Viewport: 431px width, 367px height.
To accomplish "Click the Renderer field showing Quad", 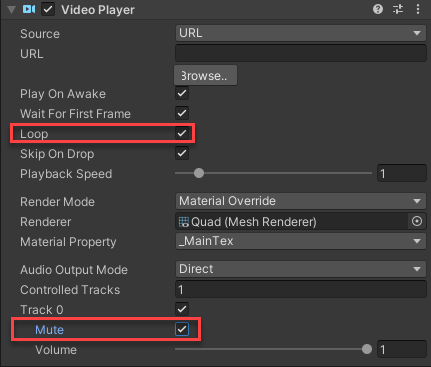I will (x=292, y=222).
